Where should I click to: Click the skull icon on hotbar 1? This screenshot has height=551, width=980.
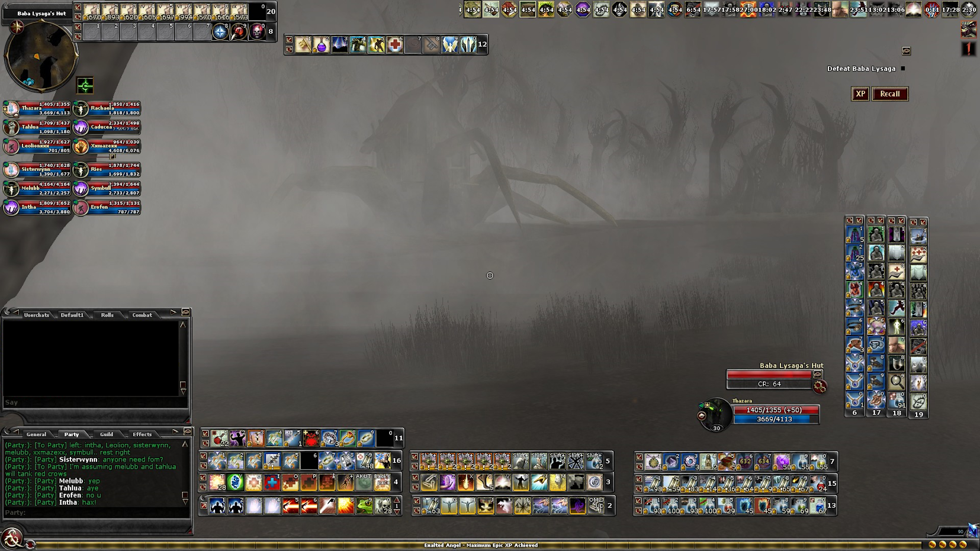(383, 505)
